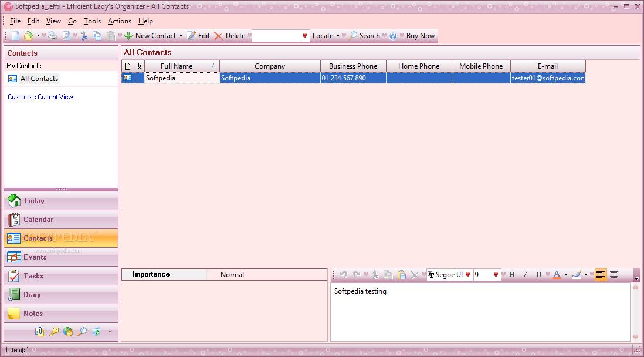Open the File menu

coord(15,21)
